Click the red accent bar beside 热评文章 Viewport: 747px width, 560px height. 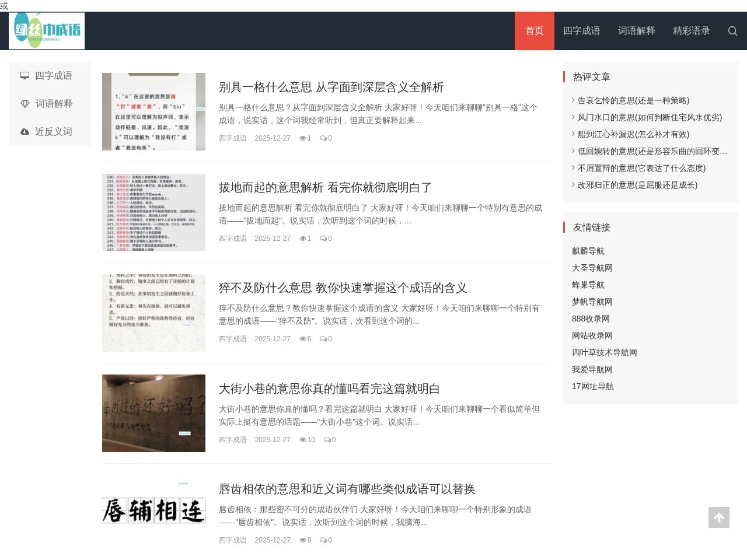[x=564, y=76]
